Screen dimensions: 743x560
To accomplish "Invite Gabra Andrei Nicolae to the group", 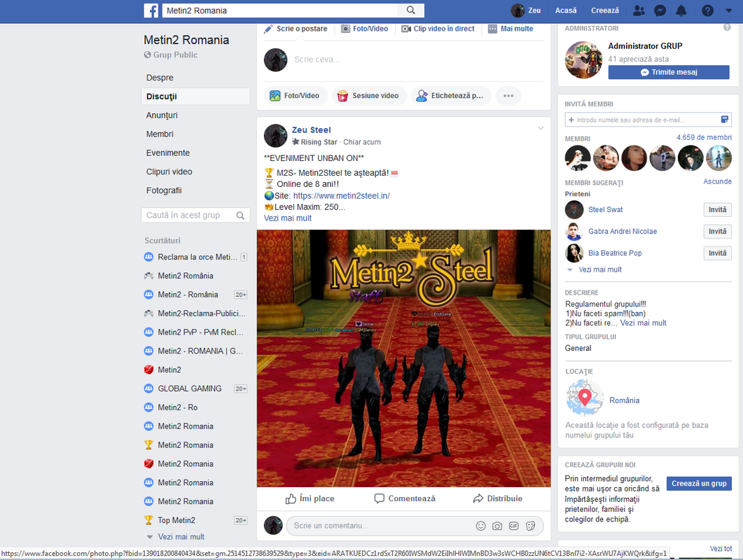I will 717,231.
